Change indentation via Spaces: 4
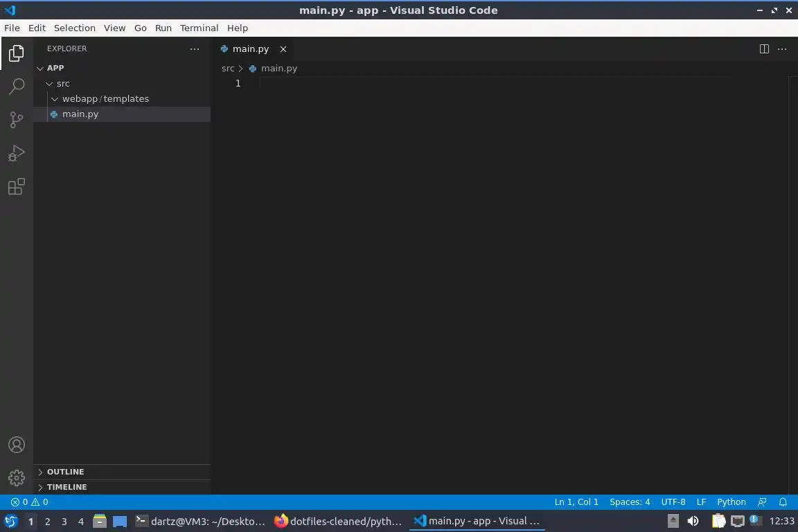This screenshot has width=798, height=532. pos(630,502)
